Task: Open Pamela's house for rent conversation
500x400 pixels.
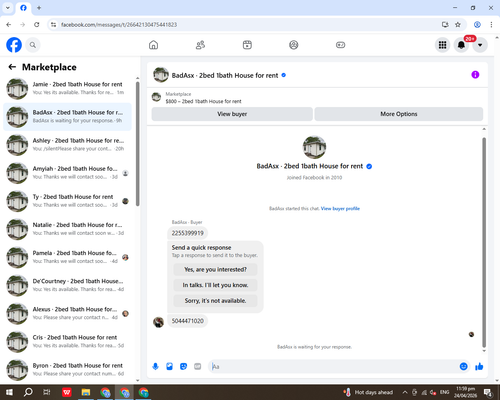Action: 67,257
